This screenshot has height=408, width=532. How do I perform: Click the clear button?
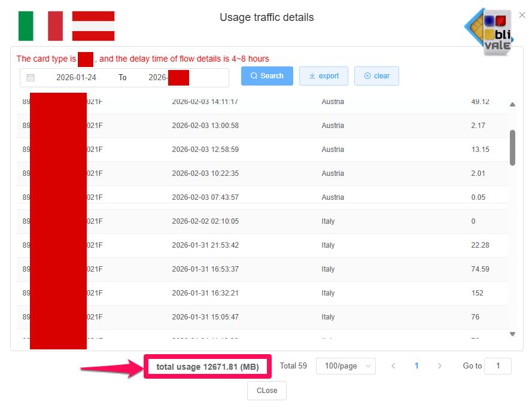(376, 76)
